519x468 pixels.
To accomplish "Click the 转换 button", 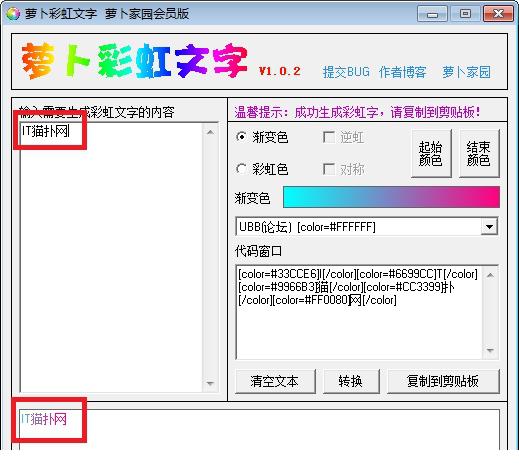I will point(351,381).
